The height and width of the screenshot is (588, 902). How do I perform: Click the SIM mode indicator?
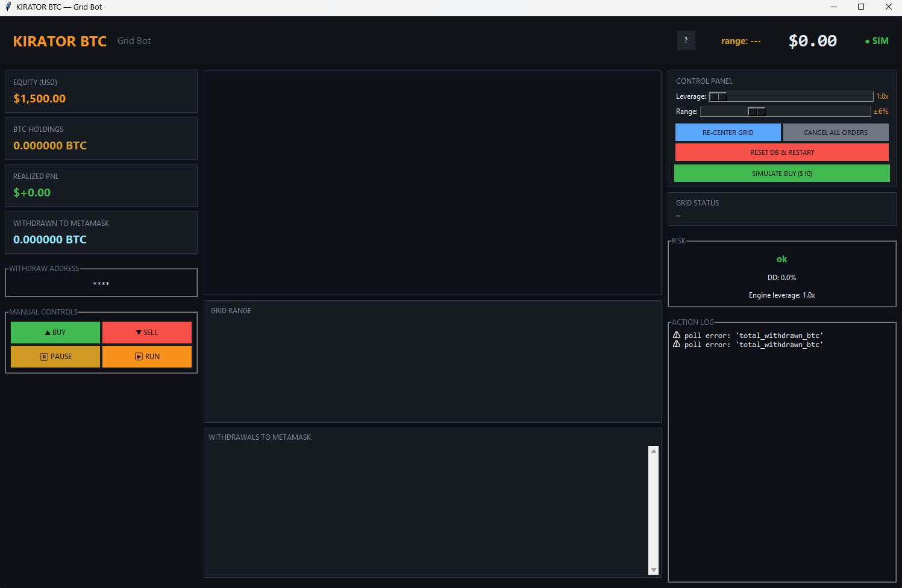pos(877,41)
